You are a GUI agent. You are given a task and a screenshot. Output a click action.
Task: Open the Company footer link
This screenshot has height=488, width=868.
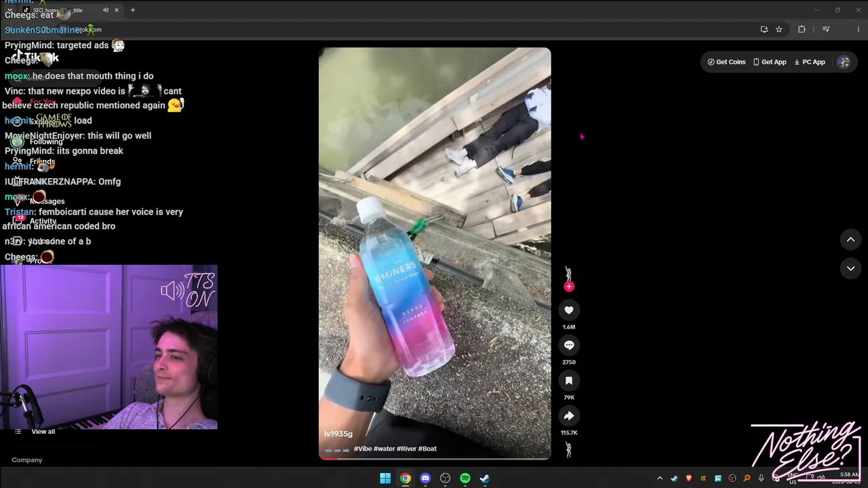coord(27,460)
